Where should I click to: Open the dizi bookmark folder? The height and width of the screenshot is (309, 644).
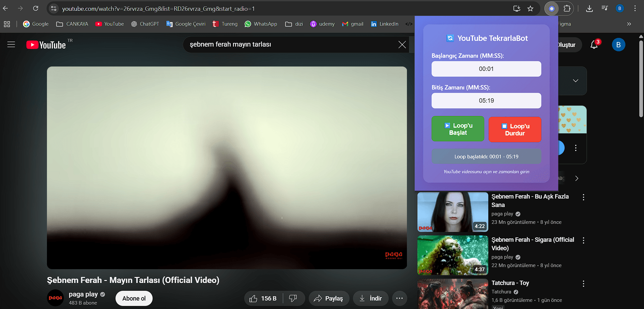pyautogui.click(x=294, y=24)
